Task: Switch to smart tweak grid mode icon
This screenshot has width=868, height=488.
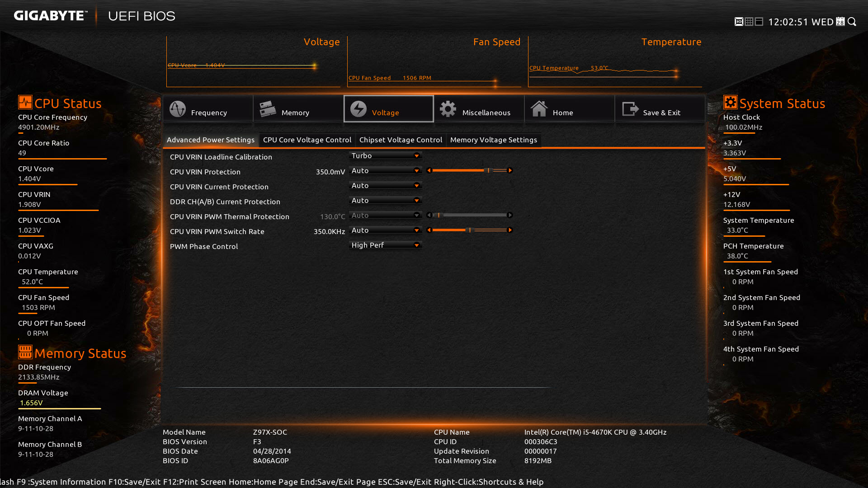Action: (749, 22)
